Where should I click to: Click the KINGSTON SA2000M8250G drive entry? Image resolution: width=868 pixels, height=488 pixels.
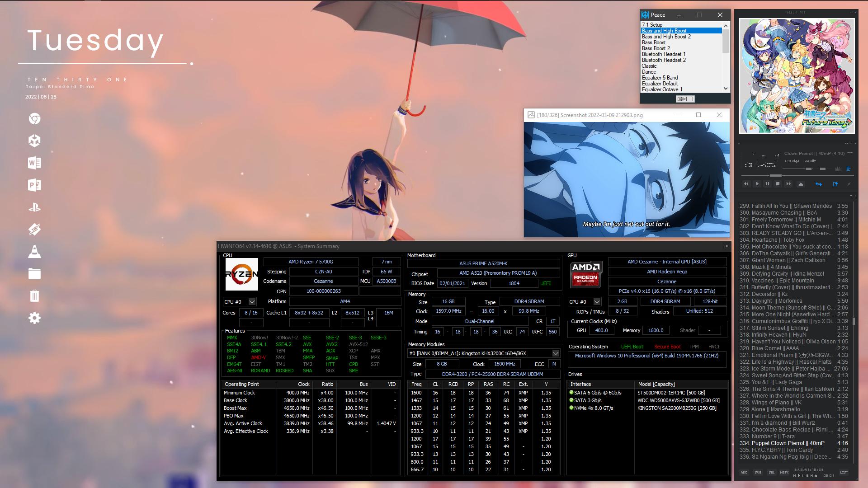[x=677, y=408]
